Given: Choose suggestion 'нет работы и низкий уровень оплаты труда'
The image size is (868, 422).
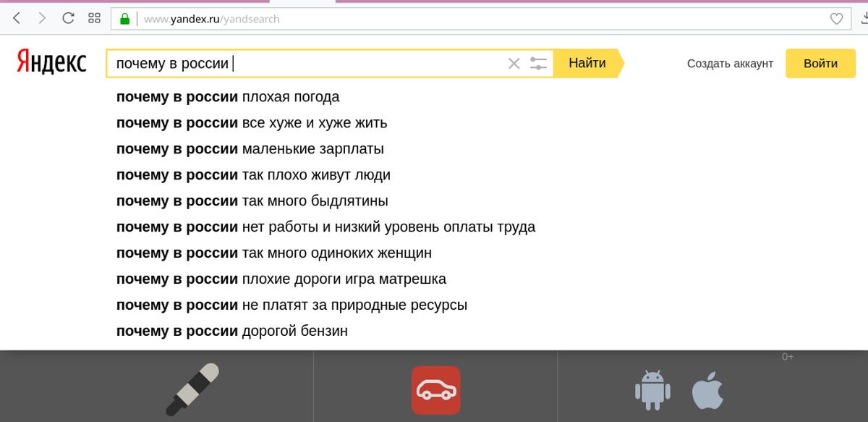Looking at the screenshot, I should [x=326, y=227].
